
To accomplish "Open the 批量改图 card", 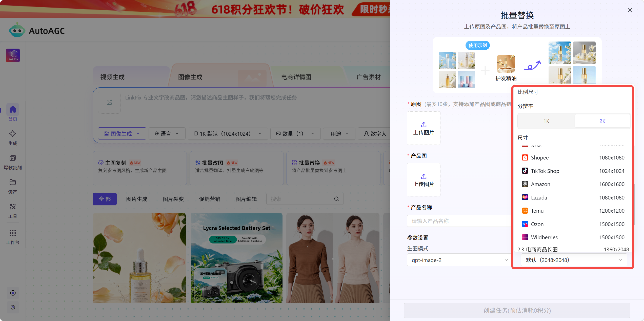I will [236, 168].
